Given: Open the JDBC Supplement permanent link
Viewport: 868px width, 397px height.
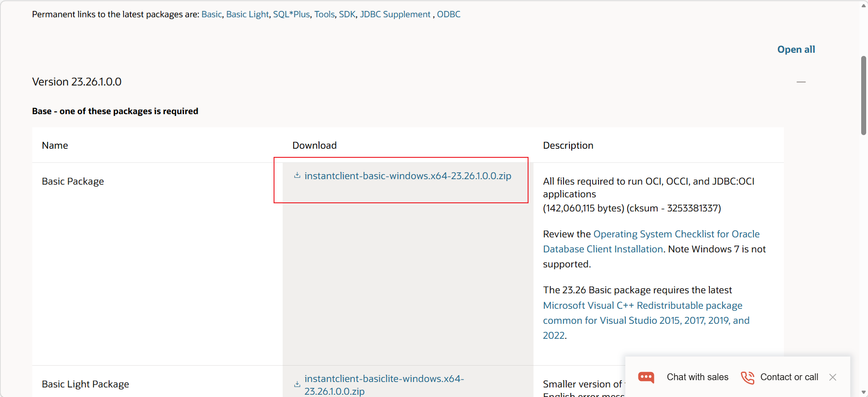Looking at the screenshot, I should click(395, 14).
